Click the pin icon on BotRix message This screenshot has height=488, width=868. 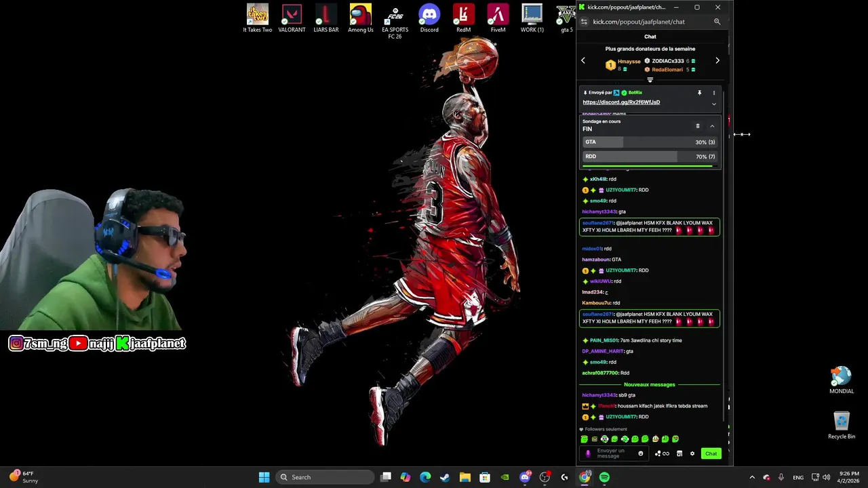coord(699,93)
